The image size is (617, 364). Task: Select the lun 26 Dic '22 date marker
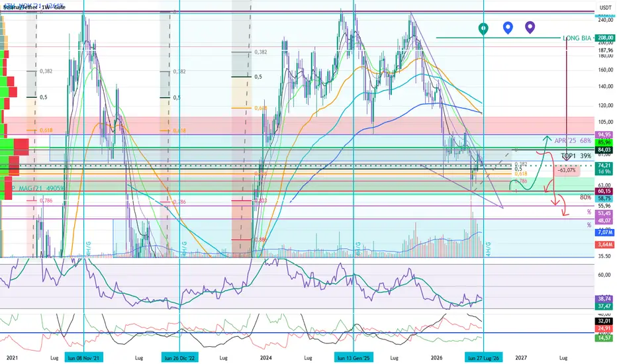click(179, 357)
